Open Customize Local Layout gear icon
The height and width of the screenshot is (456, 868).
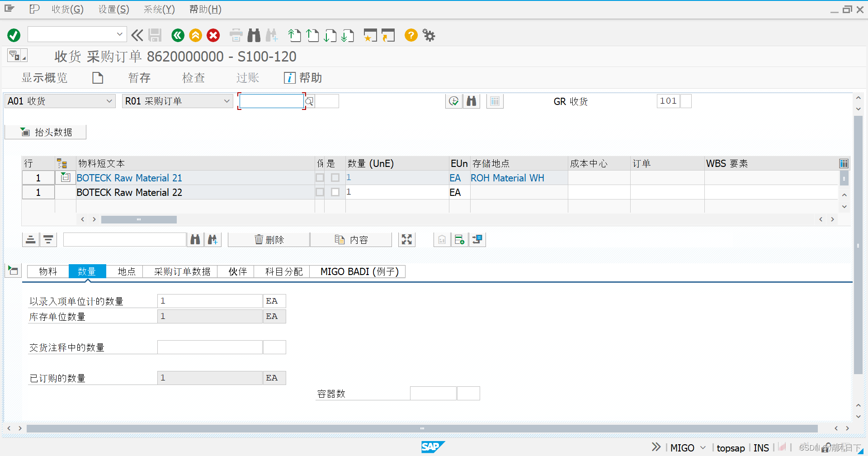(x=429, y=35)
